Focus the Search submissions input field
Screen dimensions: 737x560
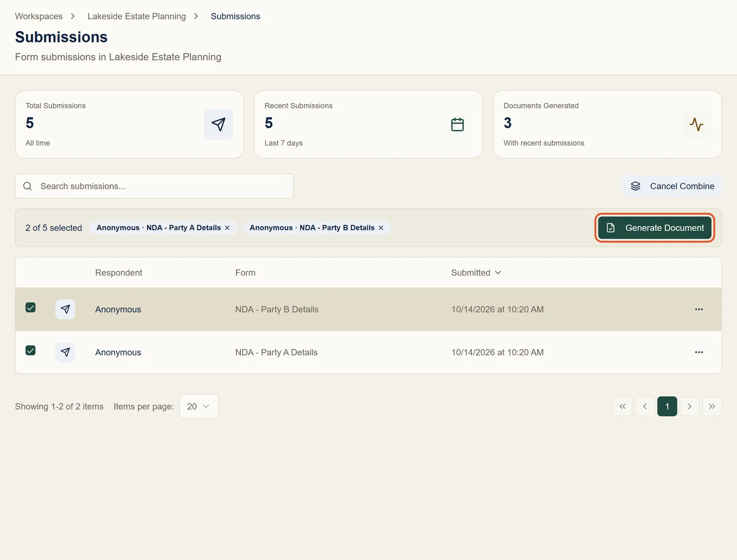(154, 186)
